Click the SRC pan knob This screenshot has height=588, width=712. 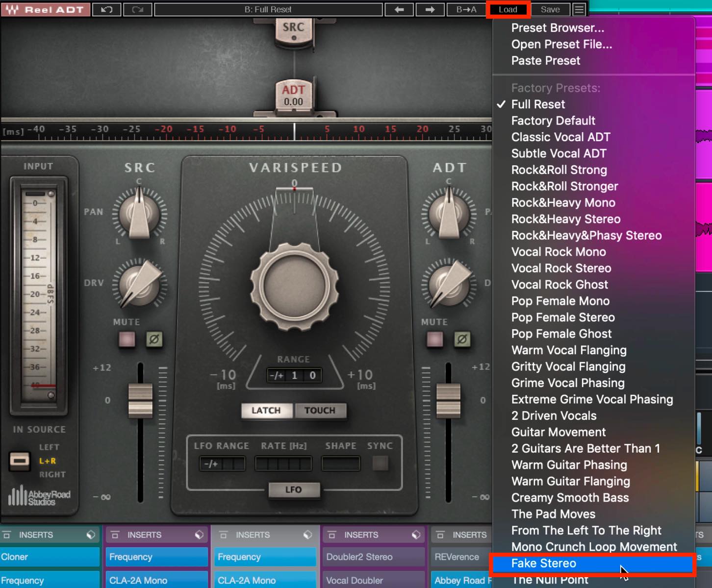pyautogui.click(x=140, y=214)
